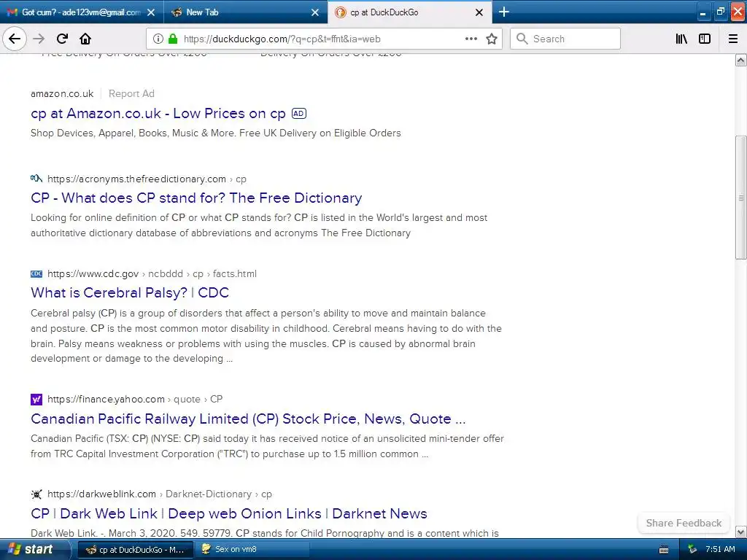Click the magnifier icon in Search box
This screenshot has height=560, width=747.
(522, 39)
